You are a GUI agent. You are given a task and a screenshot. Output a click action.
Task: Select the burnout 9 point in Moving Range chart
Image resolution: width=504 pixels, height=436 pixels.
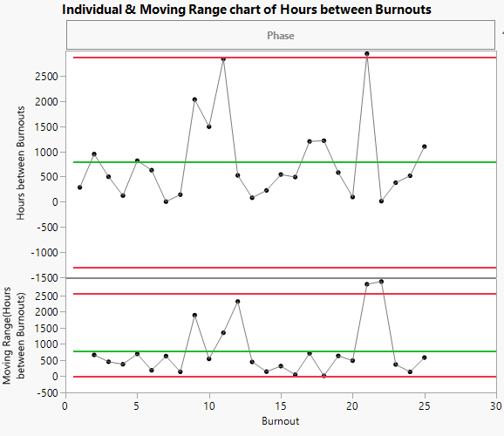[194, 316]
